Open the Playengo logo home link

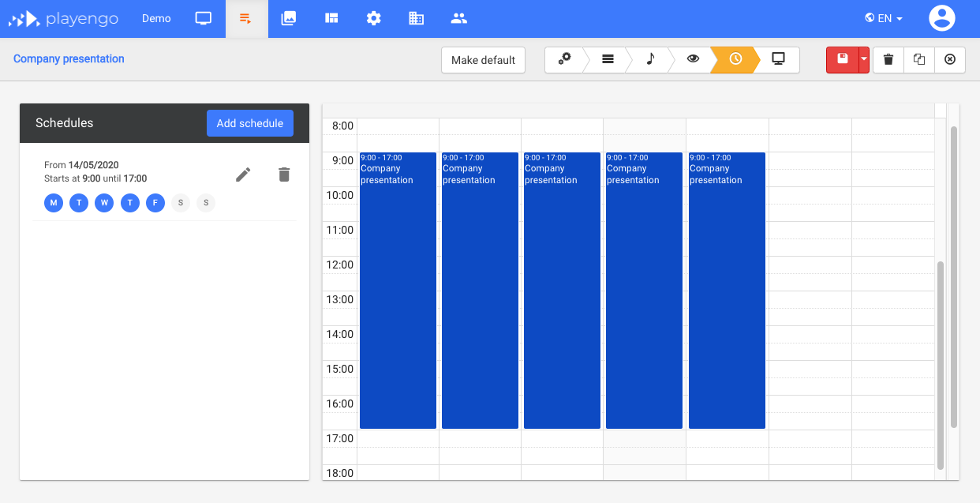coord(63,19)
